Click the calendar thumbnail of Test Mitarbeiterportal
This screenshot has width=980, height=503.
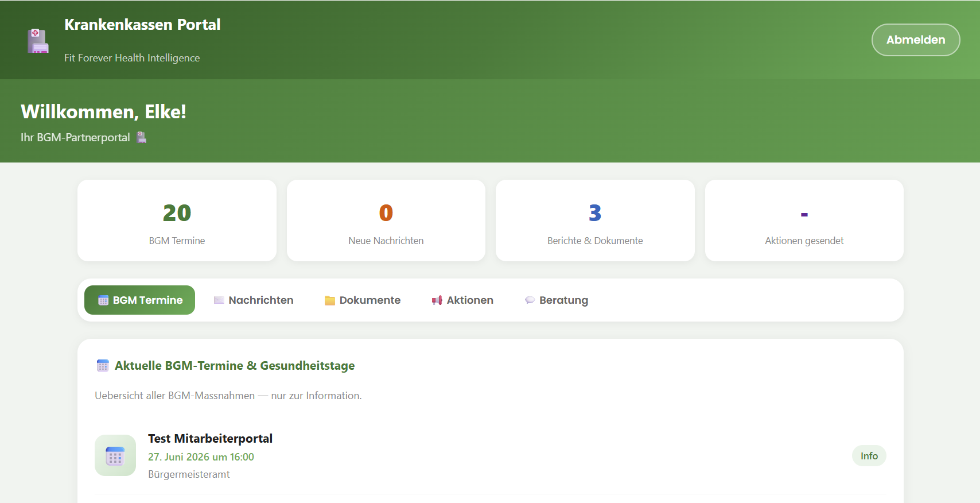pyautogui.click(x=115, y=455)
